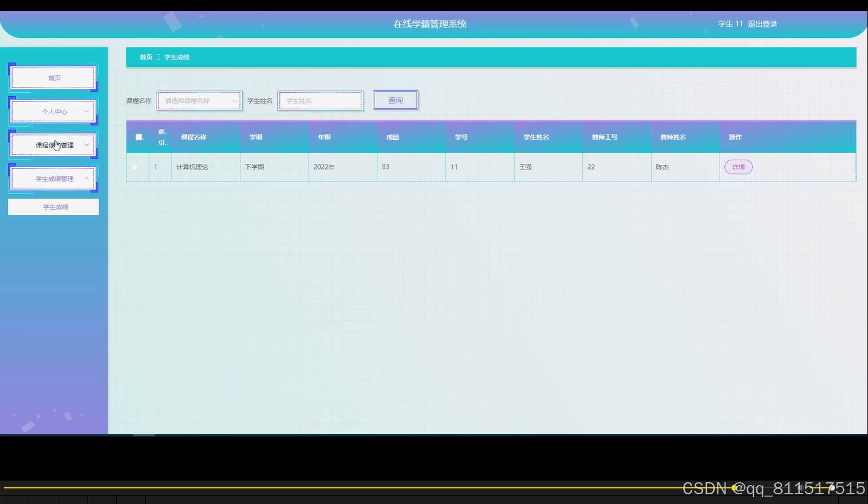
Task: Open the 课程名称 course selection dropdown
Action: 199,101
